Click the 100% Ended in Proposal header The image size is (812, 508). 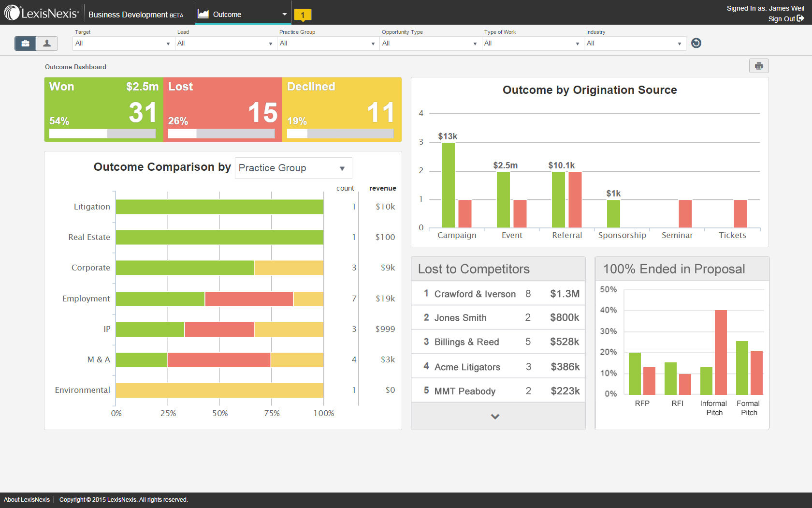click(682, 269)
